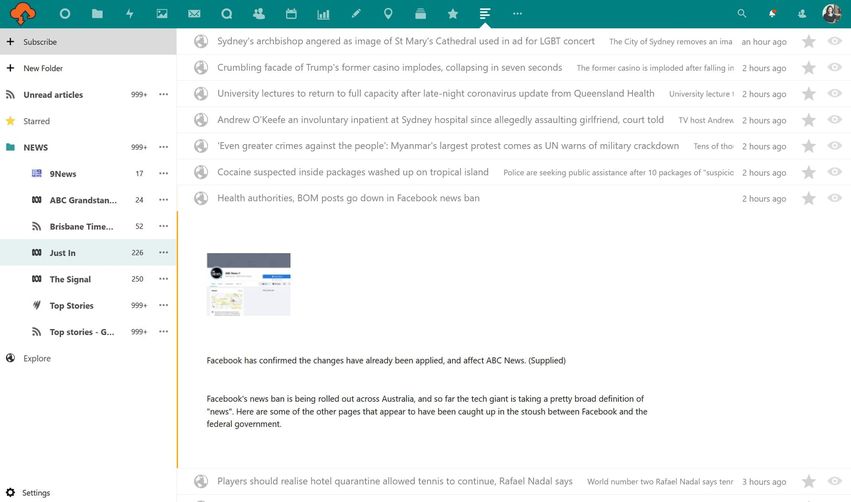This screenshot has width=851, height=502.
Task: Click the 'an hour ago' timestamp
Action: tap(764, 42)
